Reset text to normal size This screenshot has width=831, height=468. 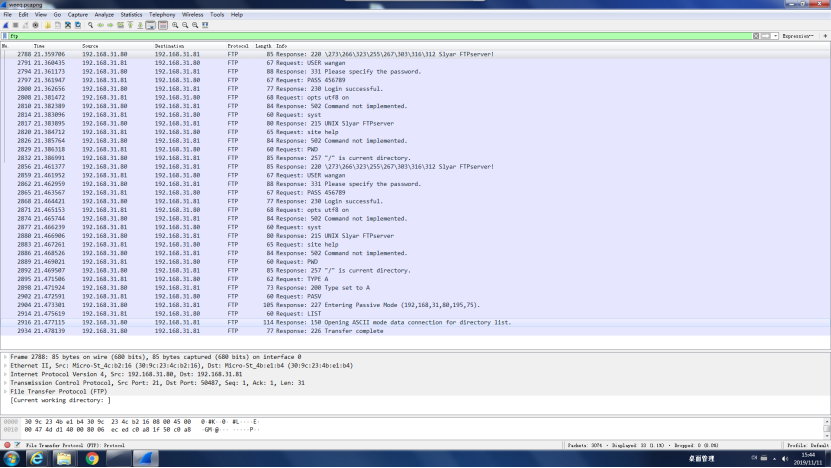point(195,25)
